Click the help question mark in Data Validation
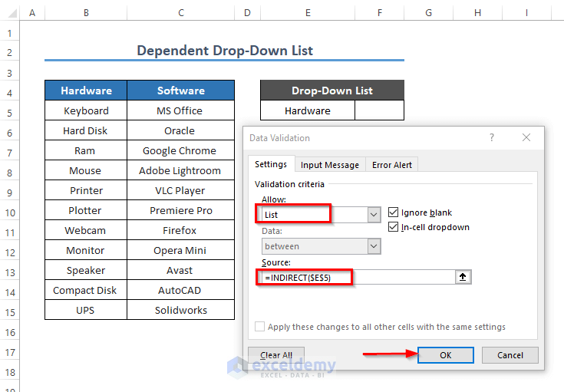 pos(491,137)
